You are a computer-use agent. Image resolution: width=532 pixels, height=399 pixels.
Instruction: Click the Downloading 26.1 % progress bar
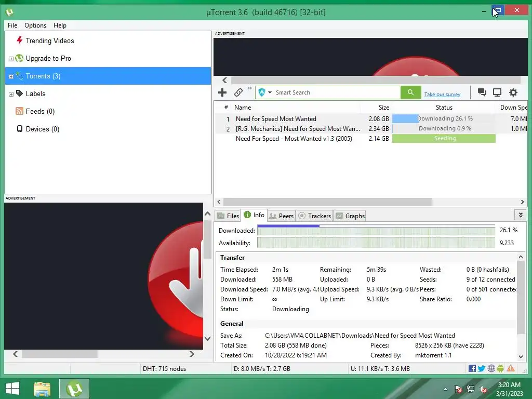point(444,118)
